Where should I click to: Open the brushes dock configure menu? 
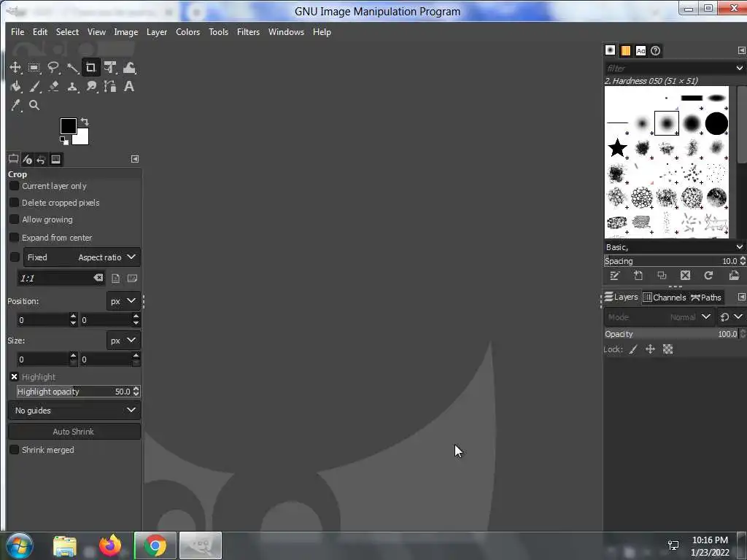[741, 50]
